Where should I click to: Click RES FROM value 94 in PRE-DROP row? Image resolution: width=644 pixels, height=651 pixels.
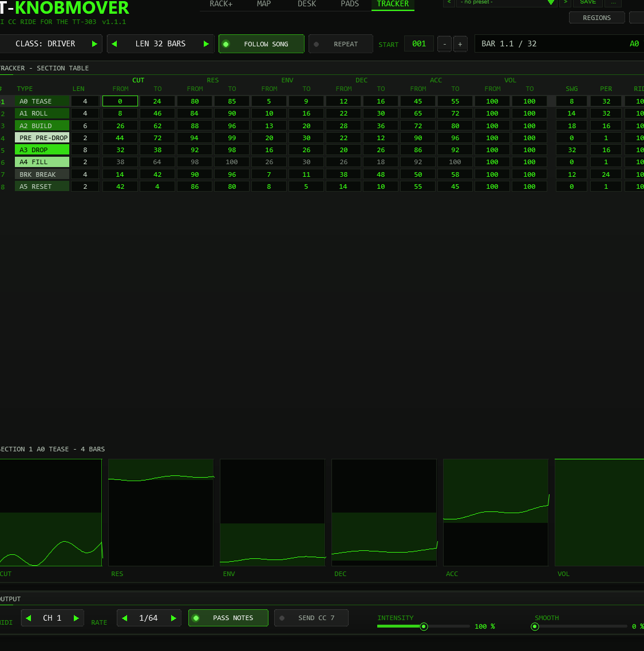pos(195,138)
